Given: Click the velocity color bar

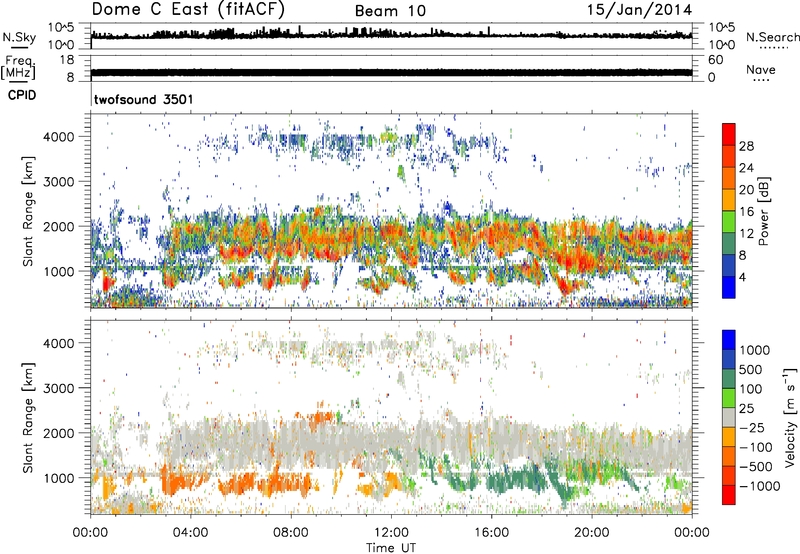Looking at the screenshot, I should [x=729, y=417].
